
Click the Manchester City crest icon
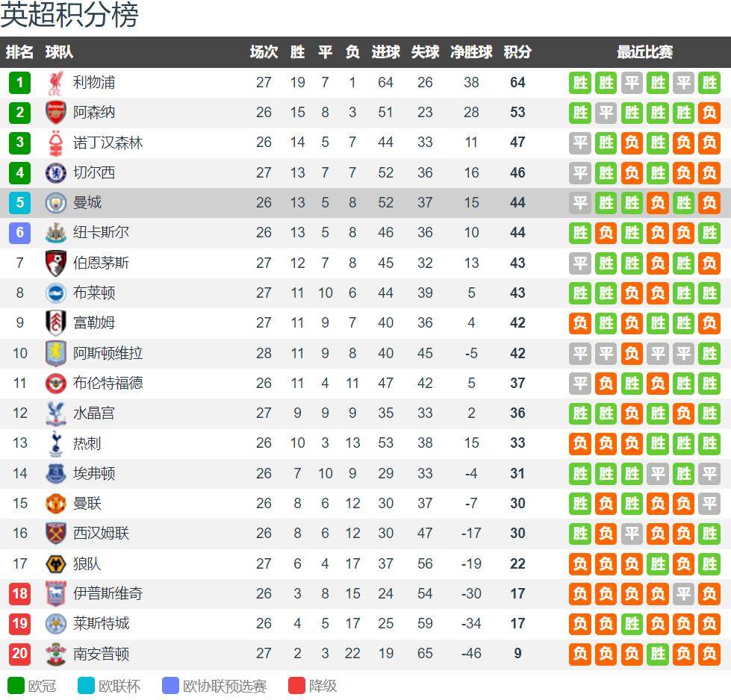[x=55, y=202]
